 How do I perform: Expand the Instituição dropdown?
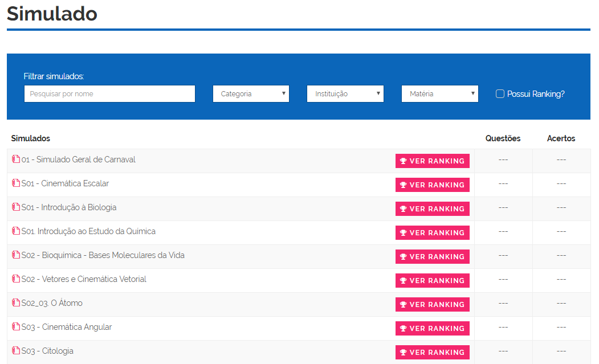pyautogui.click(x=345, y=94)
